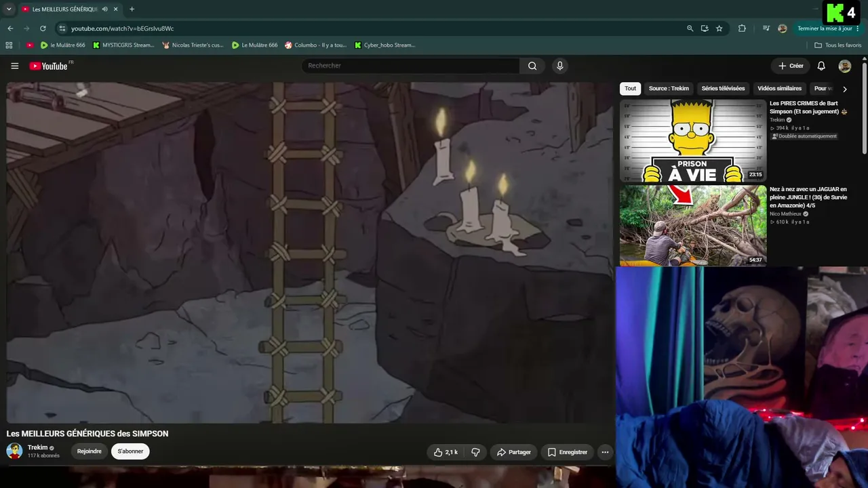Like the video with 2,1 k likes
Screen dimensions: 868x488
(446, 452)
